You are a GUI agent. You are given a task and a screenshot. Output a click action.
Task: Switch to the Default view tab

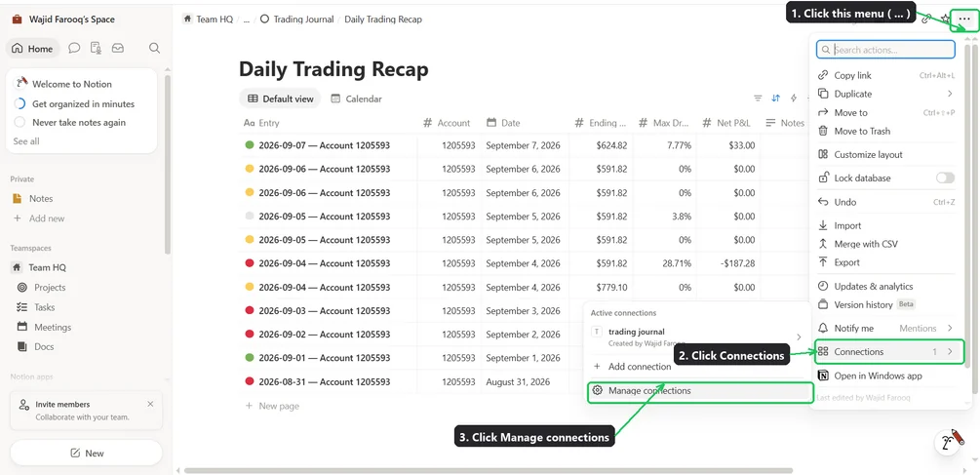280,99
